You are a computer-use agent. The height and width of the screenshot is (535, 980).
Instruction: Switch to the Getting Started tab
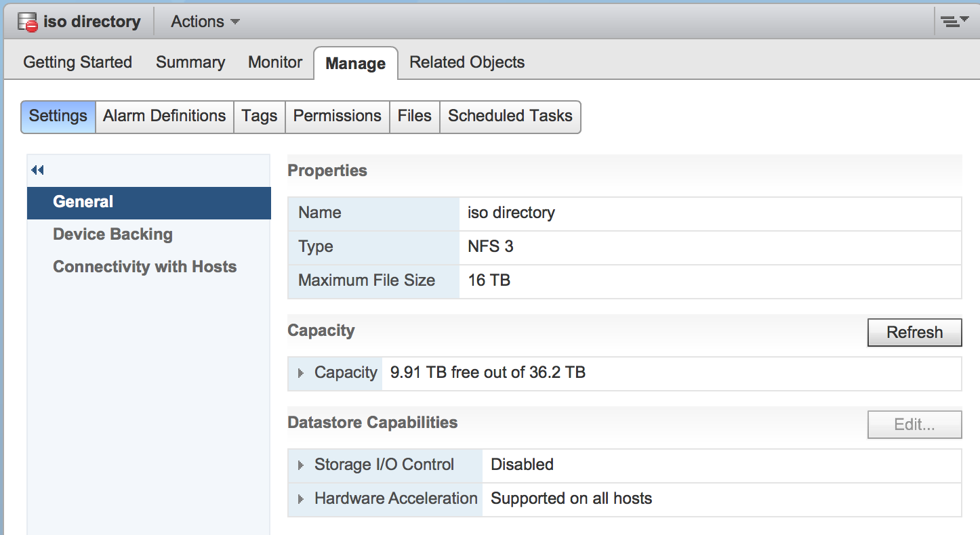[78, 62]
